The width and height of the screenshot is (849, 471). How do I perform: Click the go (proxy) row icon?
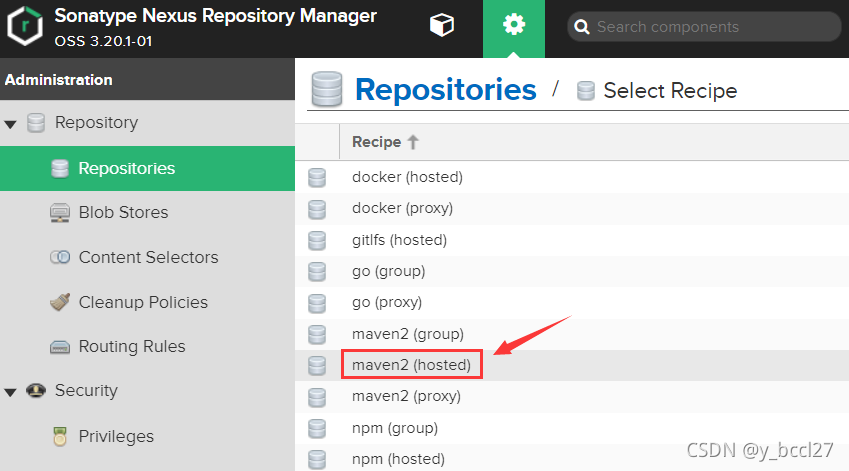tap(317, 303)
